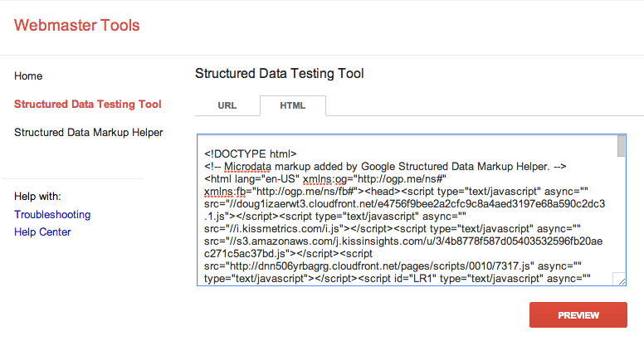The width and height of the screenshot is (644, 346).
Task: Select the HTML tab
Action: 292,106
